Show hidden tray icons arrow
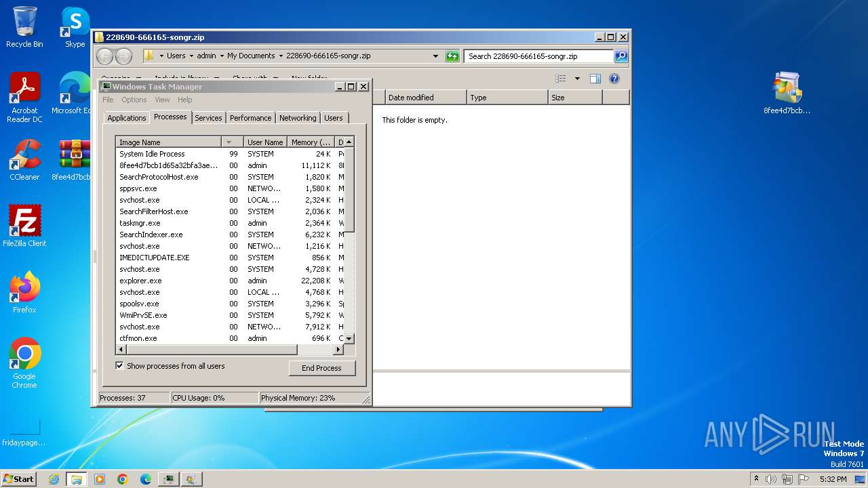The height and width of the screenshot is (488, 868). [x=756, y=479]
